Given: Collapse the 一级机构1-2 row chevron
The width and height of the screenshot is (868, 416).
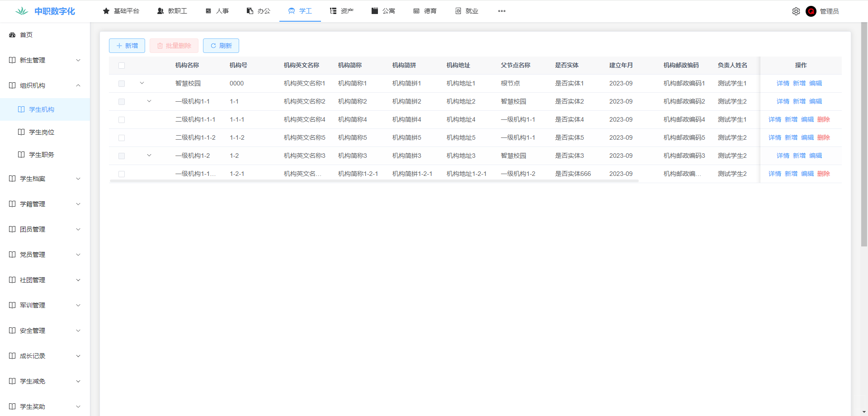Looking at the screenshot, I should pyautogui.click(x=149, y=156).
